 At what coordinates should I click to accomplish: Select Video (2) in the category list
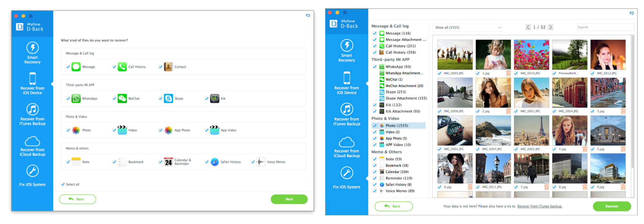point(393,132)
